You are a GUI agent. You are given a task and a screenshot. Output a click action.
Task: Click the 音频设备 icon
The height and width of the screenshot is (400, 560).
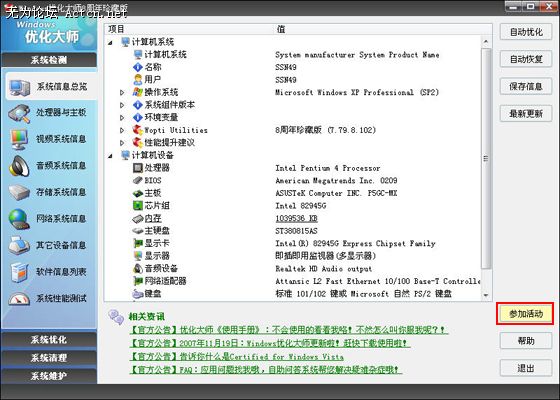(x=138, y=269)
